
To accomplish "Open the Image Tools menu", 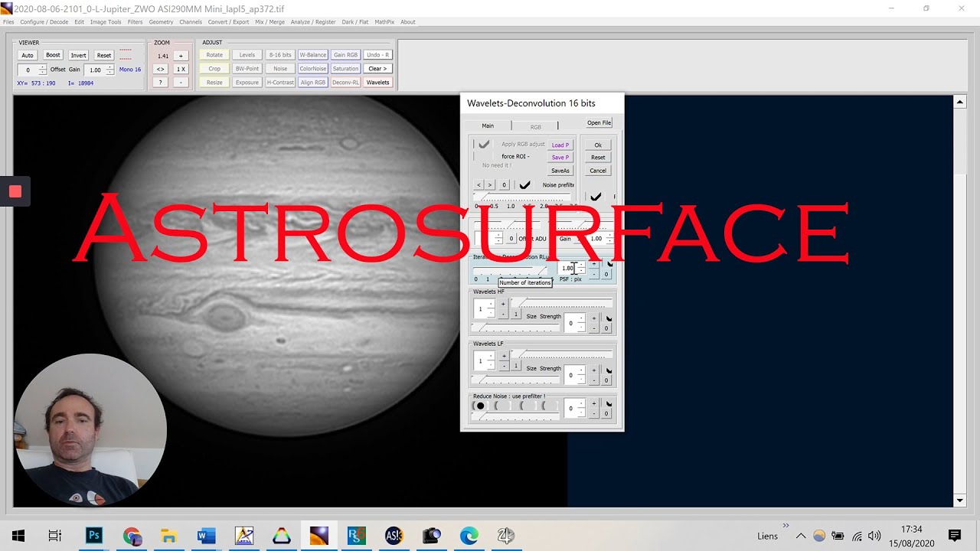I will (x=106, y=22).
